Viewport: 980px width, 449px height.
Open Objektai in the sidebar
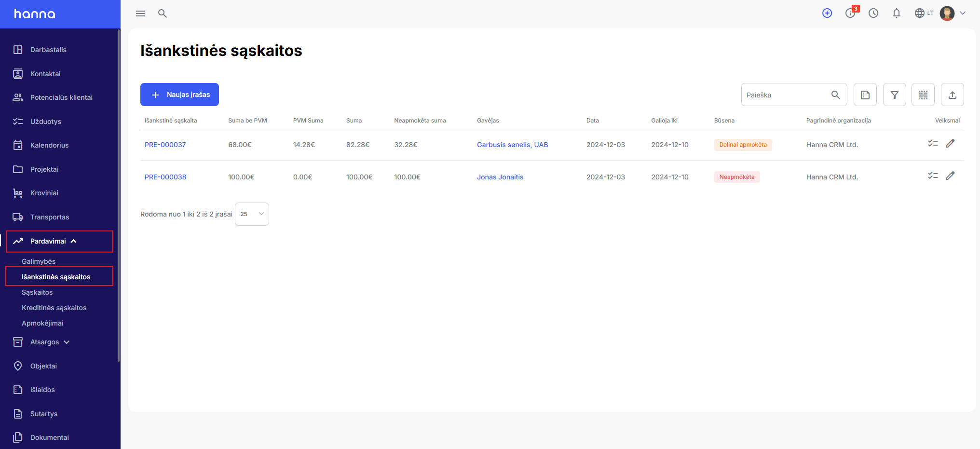43,366
